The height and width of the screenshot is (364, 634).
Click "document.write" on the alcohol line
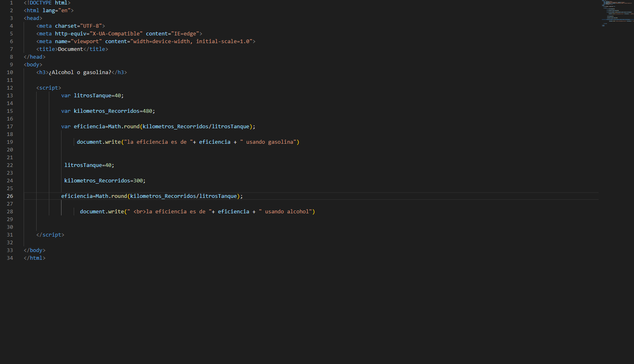point(102,212)
